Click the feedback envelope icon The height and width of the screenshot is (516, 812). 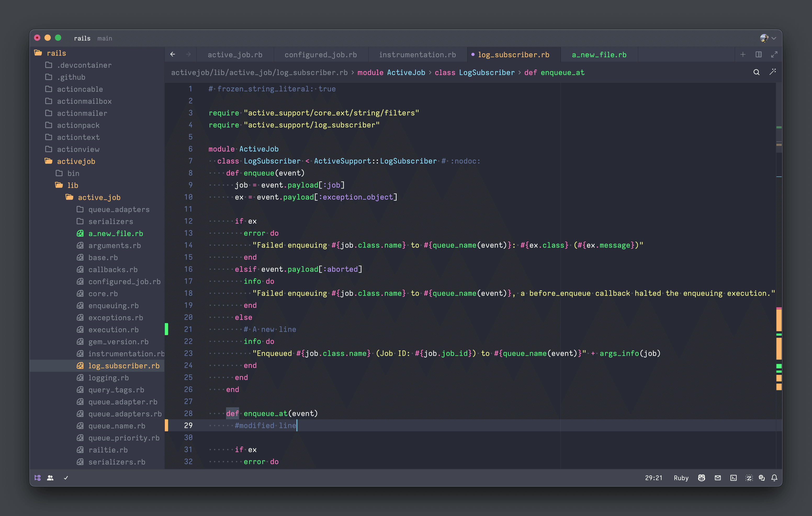pos(718,478)
